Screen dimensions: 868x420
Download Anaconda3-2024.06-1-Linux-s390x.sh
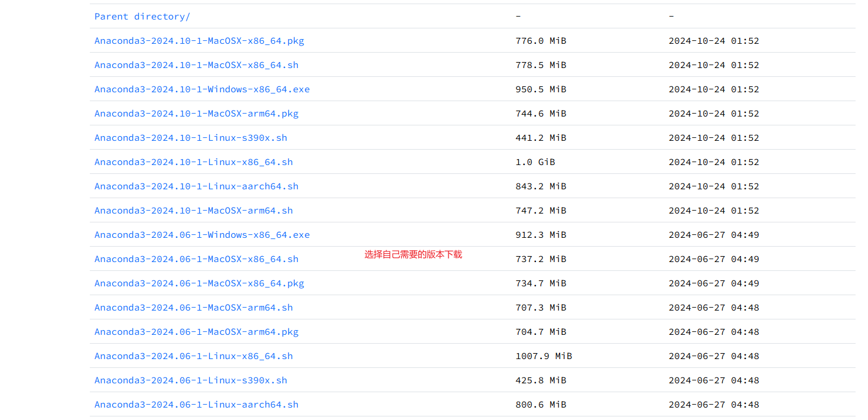(x=191, y=380)
